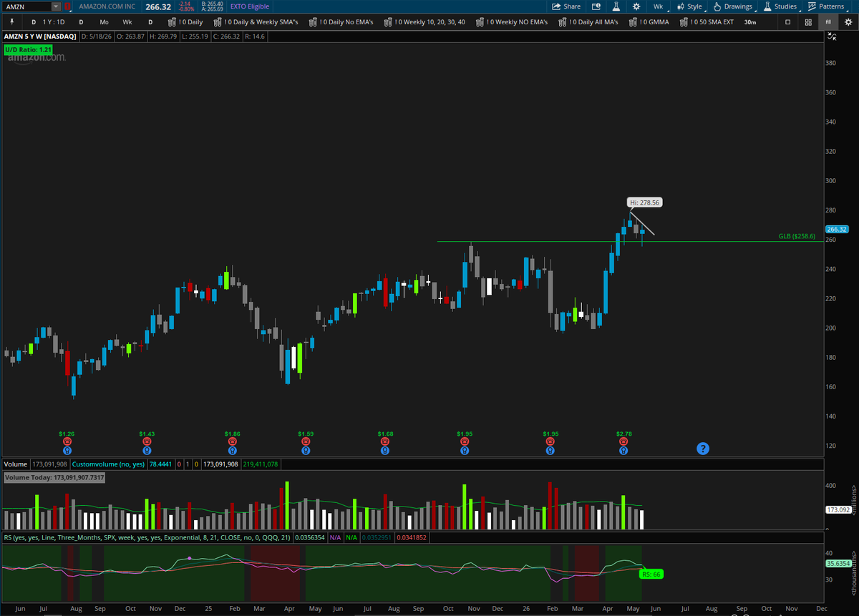859x616 pixels.
Task: Select the 30m timeframe shortcut
Action: pyautogui.click(x=749, y=22)
